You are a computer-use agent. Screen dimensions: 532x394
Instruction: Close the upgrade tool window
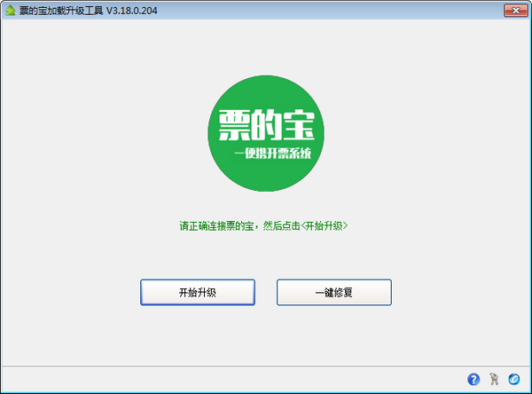(516, 11)
